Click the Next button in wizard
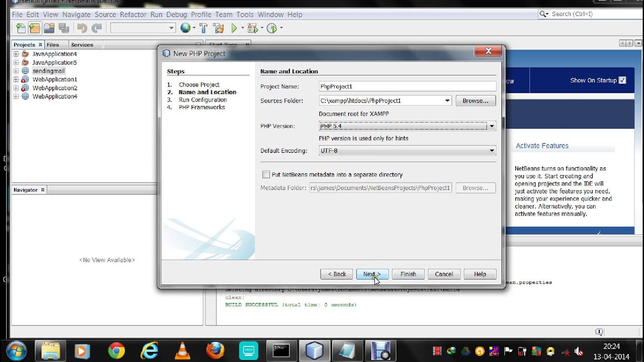644x362 pixels. point(372,274)
